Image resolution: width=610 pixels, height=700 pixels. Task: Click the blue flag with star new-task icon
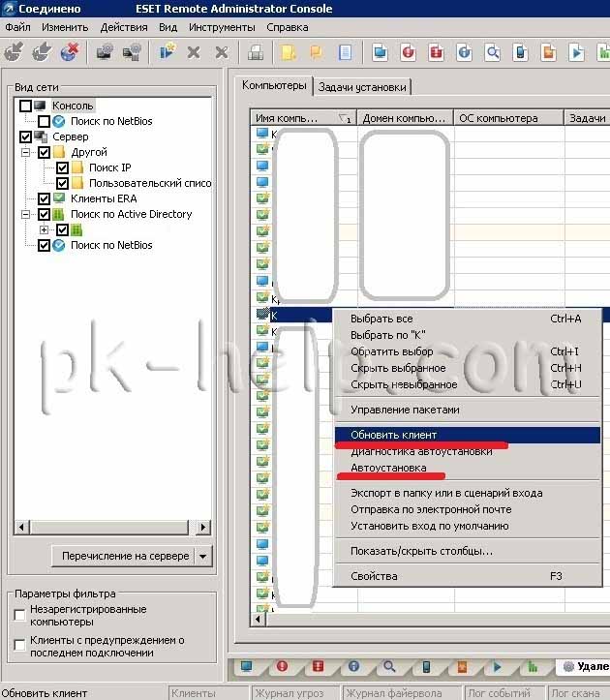(168, 51)
